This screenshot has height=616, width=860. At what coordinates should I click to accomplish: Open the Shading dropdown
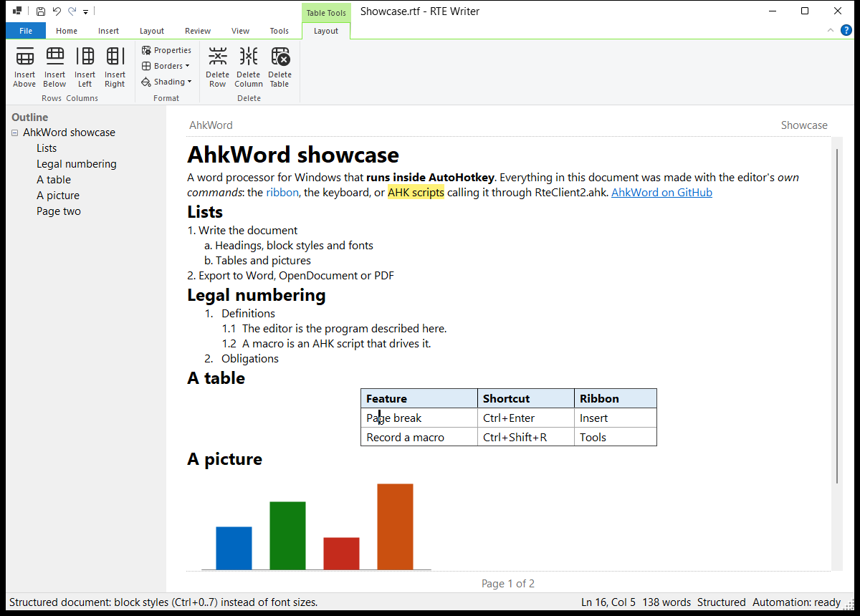point(166,82)
